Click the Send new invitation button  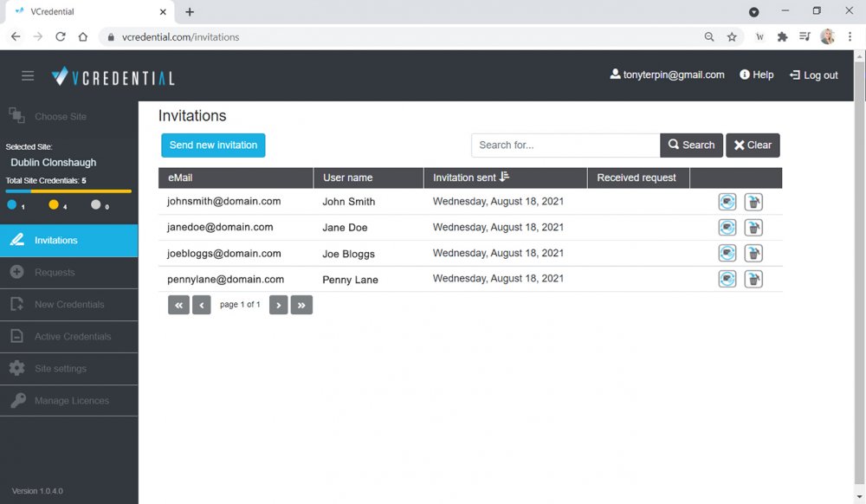[x=213, y=145]
